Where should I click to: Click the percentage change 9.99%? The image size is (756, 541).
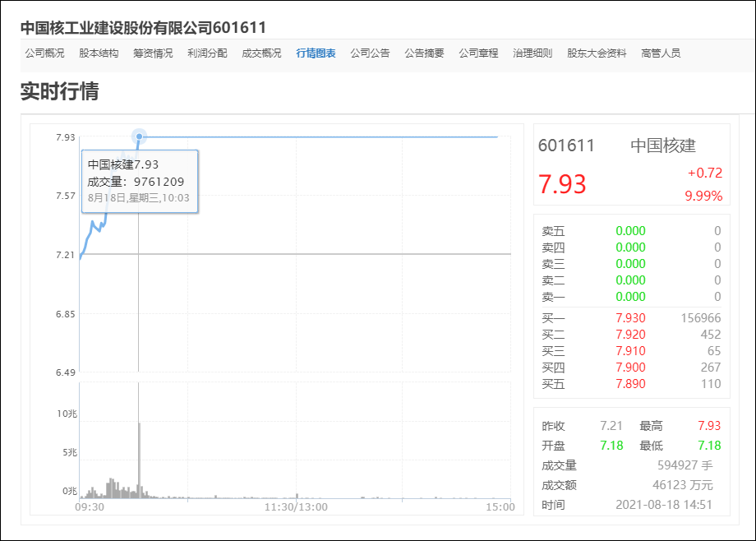point(703,196)
